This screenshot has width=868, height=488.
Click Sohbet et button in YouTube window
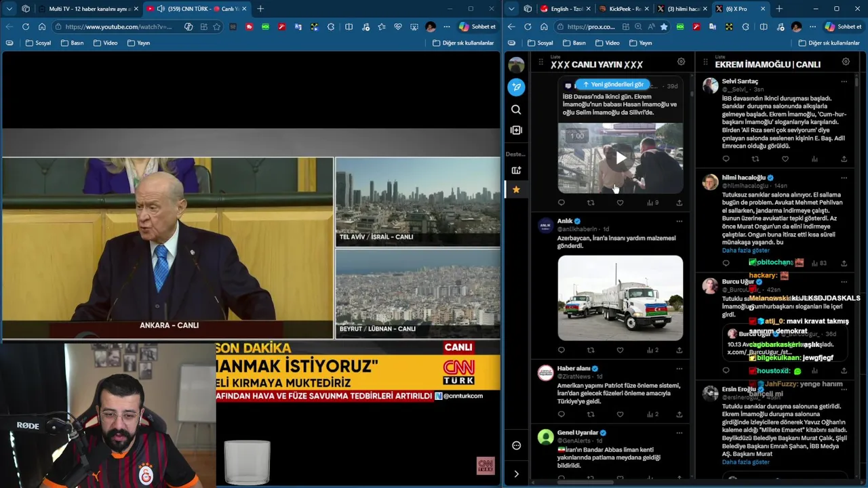(x=477, y=26)
